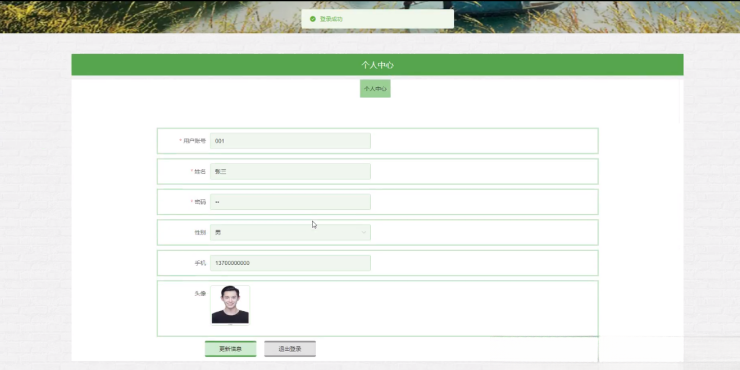Focus the 密码 password field
The height and width of the screenshot is (370, 740).
pos(290,202)
